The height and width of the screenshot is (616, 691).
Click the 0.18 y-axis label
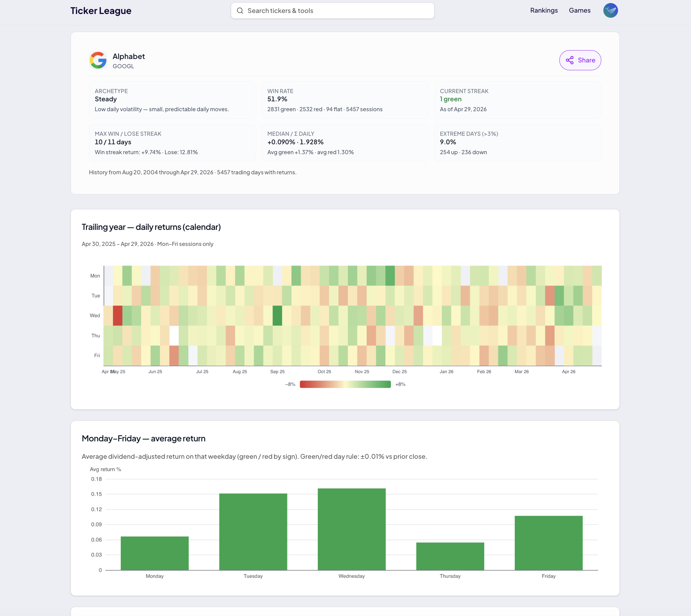pos(97,479)
